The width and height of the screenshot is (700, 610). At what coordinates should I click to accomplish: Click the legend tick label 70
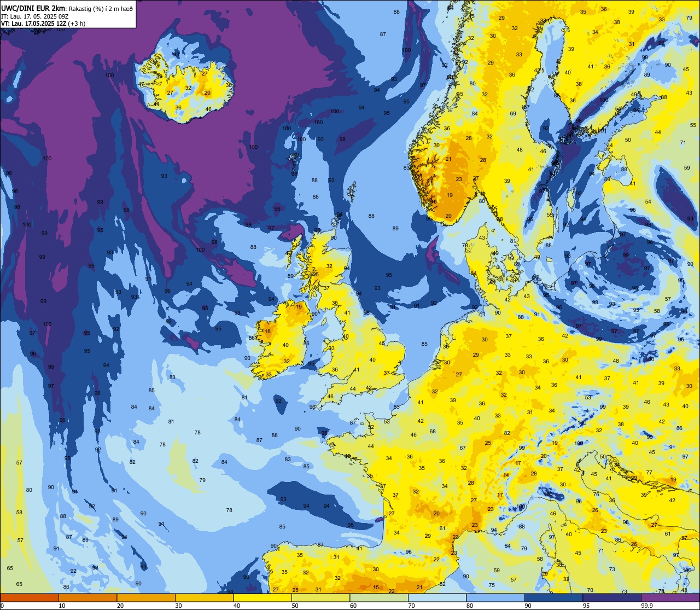(x=411, y=606)
